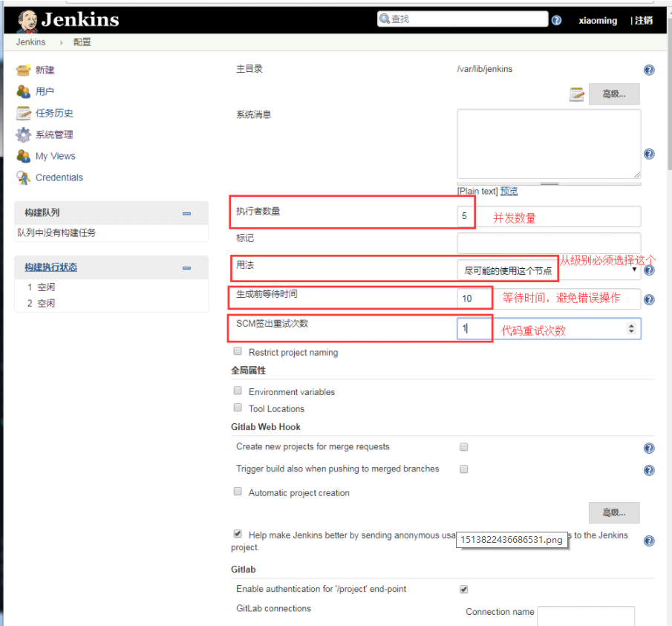The height and width of the screenshot is (626, 672).
Task: Focus the 查找 search box
Action: click(463, 19)
